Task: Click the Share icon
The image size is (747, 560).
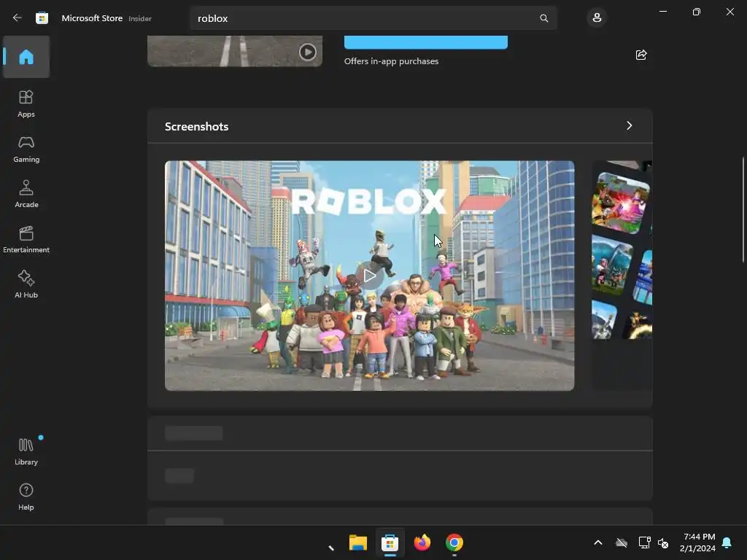Action: tap(641, 55)
